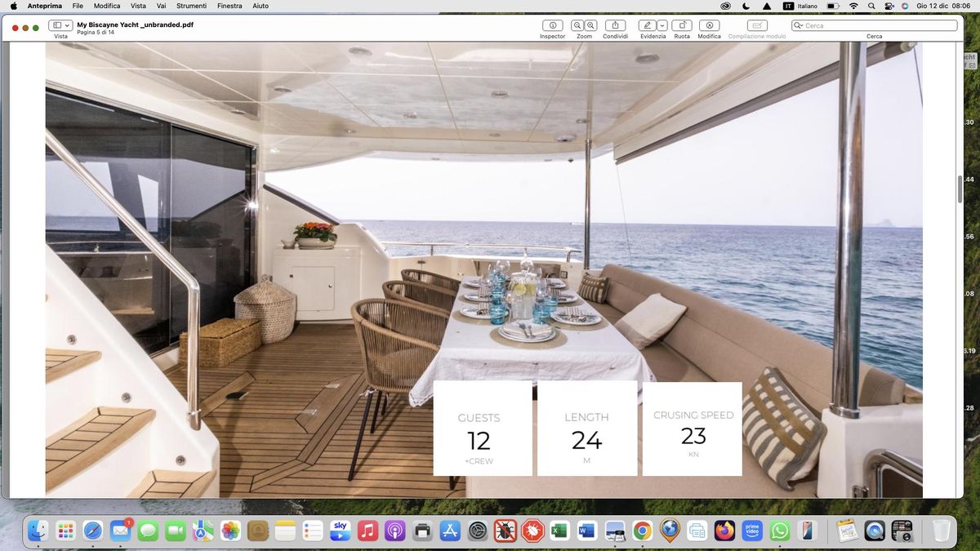Toggle Focus mode moon icon
Viewport: 980px width, 551px height.
tap(746, 6)
